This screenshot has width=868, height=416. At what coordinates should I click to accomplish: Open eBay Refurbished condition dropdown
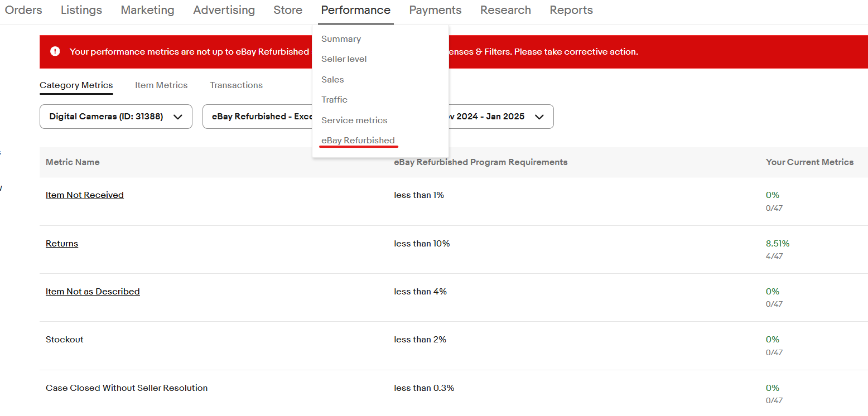(x=258, y=117)
